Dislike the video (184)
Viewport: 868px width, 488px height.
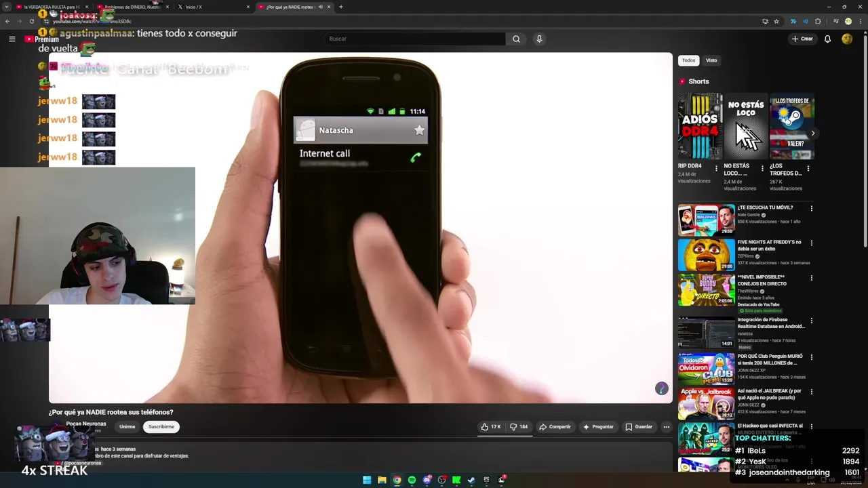[519, 426]
